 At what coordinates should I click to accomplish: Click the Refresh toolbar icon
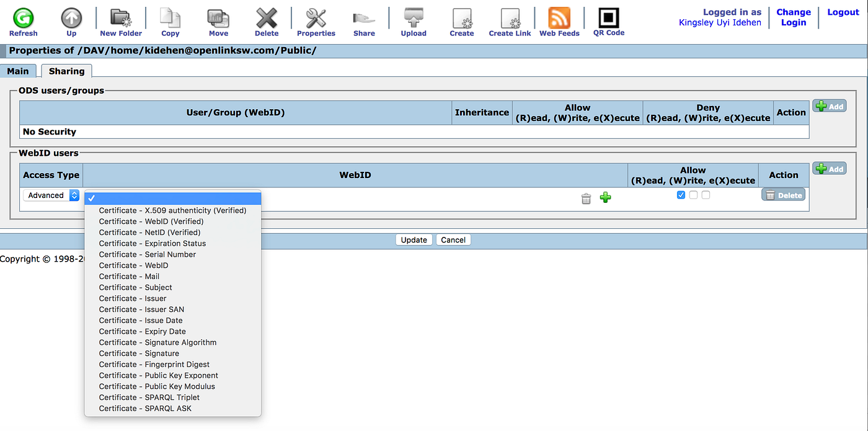point(23,17)
